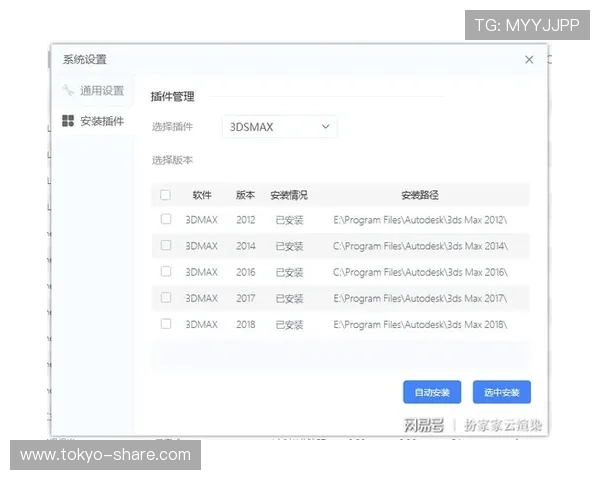Click the path ending 3ds Max 2016\
This screenshot has width=600, height=480.
point(420,273)
